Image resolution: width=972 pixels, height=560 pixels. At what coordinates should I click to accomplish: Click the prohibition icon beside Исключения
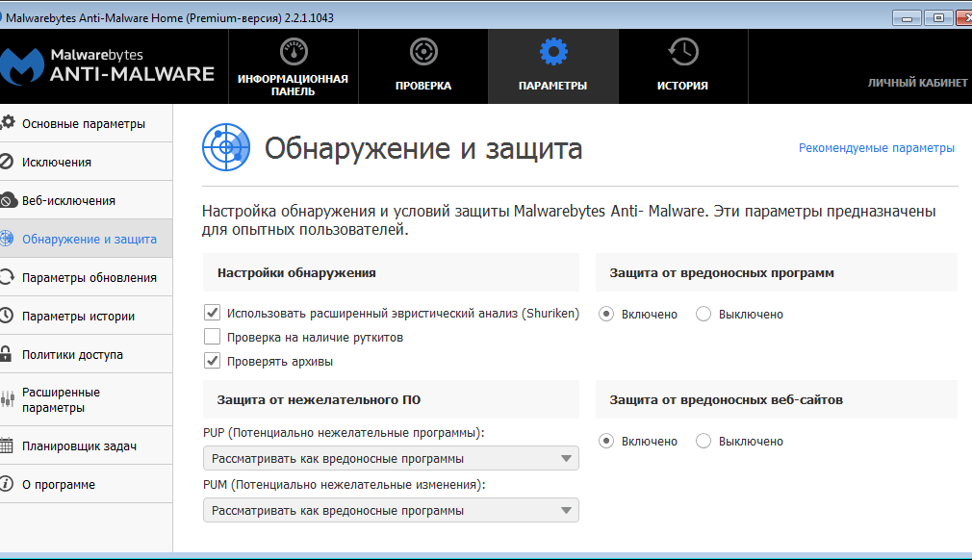tap(6, 162)
